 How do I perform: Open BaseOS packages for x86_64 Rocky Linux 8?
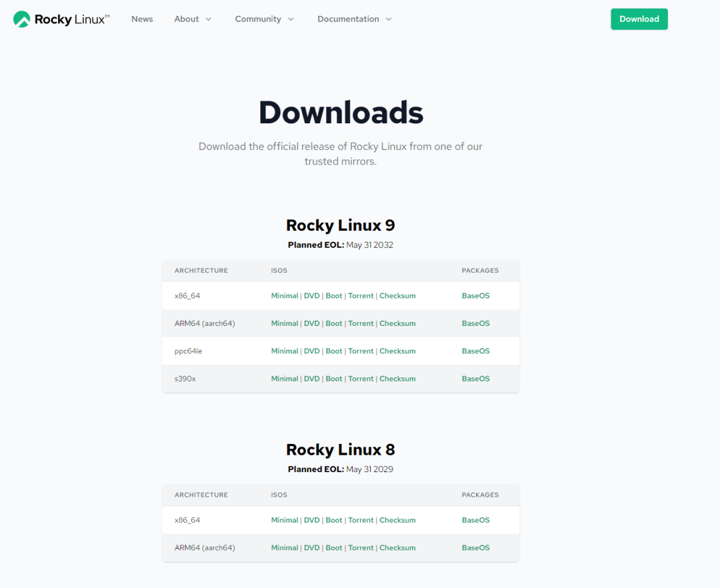[x=475, y=519]
